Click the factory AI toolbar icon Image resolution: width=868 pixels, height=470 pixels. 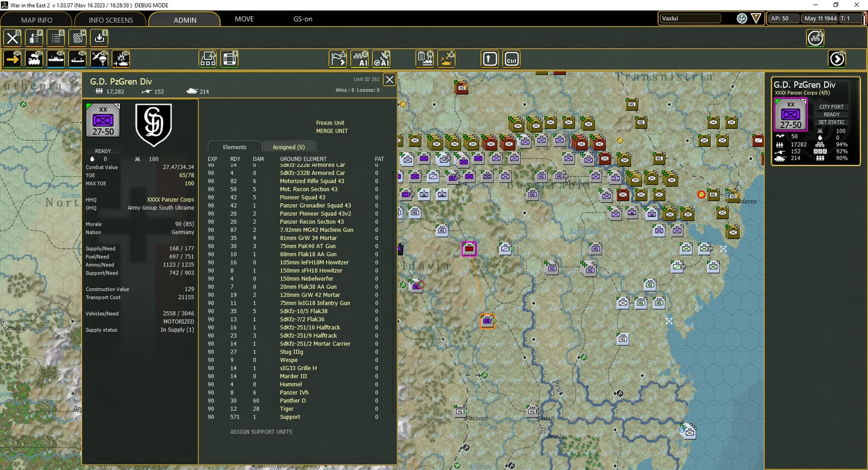pyautogui.click(x=360, y=59)
